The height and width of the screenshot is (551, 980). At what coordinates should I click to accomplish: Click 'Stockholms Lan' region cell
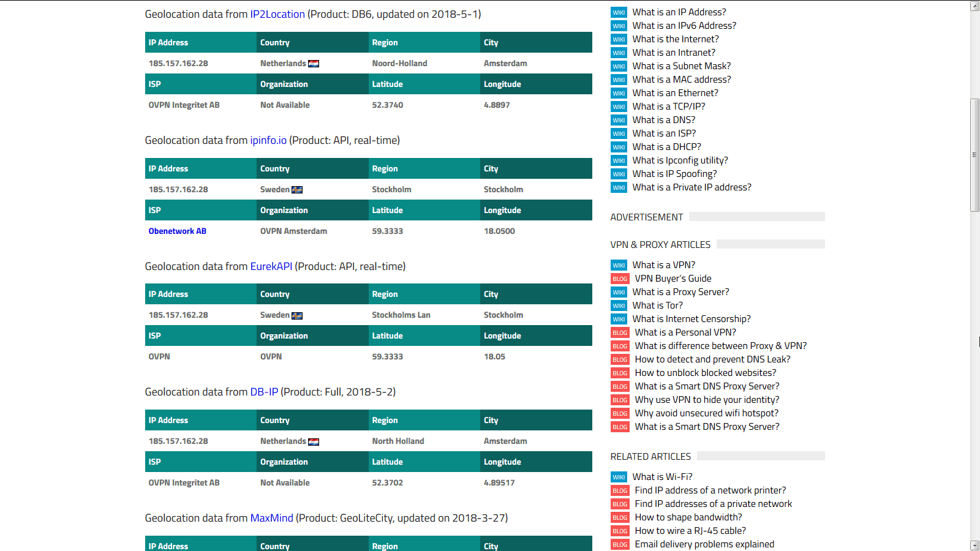coord(401,315)
